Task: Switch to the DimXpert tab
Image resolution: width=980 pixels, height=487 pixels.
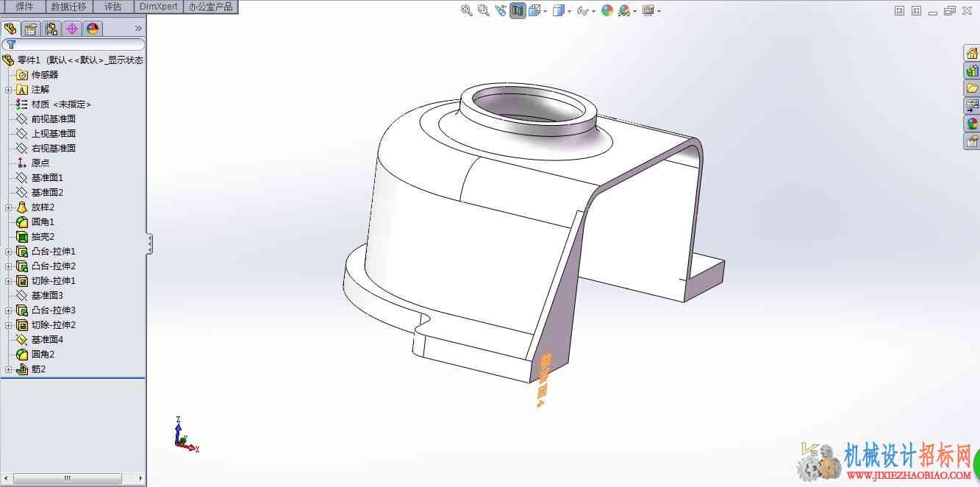Action: [159, 7]
